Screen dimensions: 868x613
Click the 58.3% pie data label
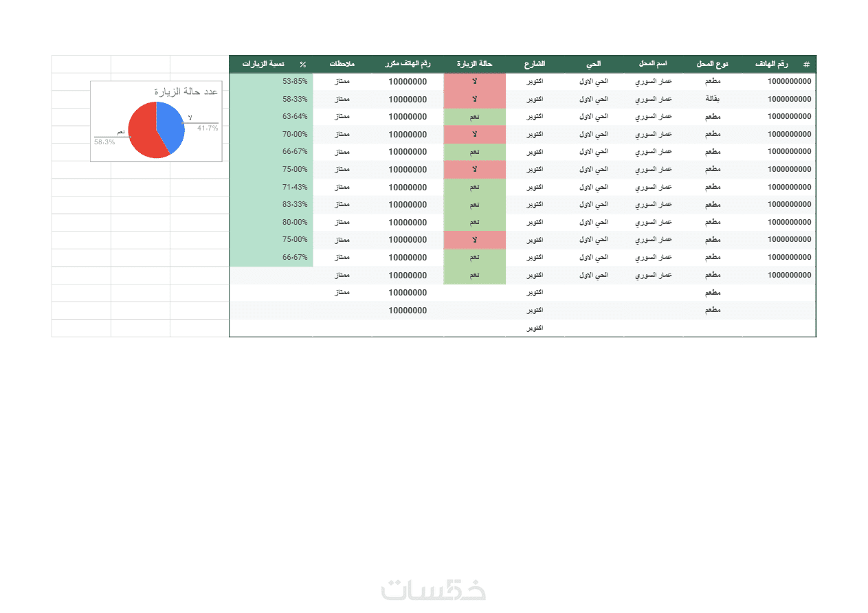click(x=104, y=142)
